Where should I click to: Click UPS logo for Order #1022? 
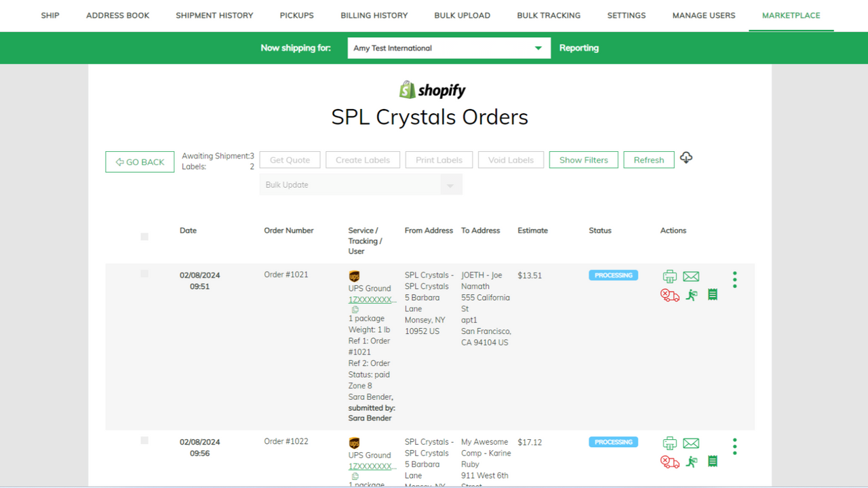pos(354,443)
